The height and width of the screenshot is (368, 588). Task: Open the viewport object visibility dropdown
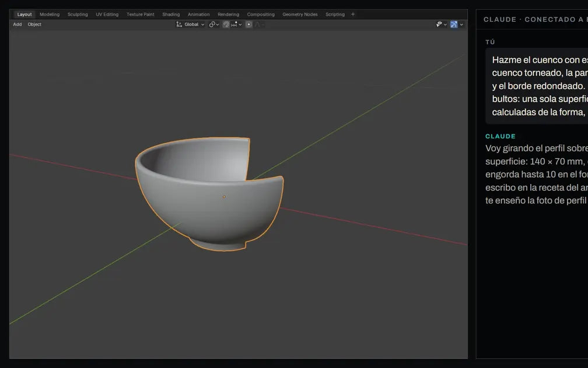click(x=442, y=25)
